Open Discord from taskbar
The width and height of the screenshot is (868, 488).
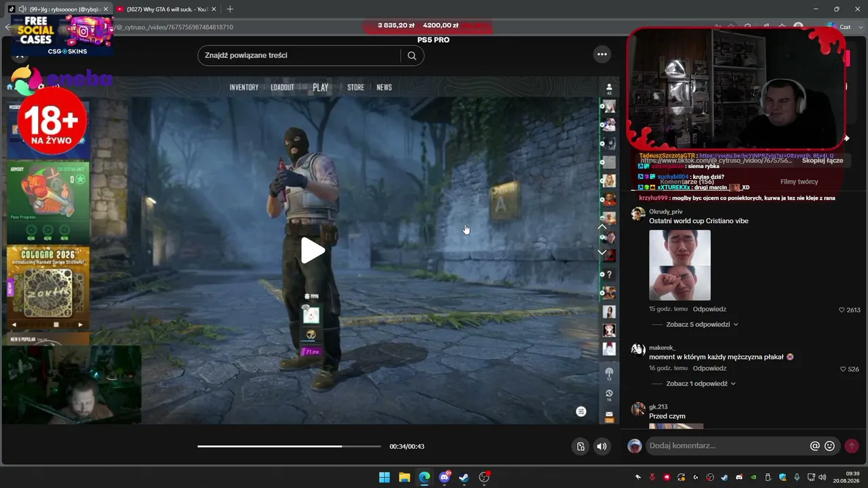(x=445, y=477)
